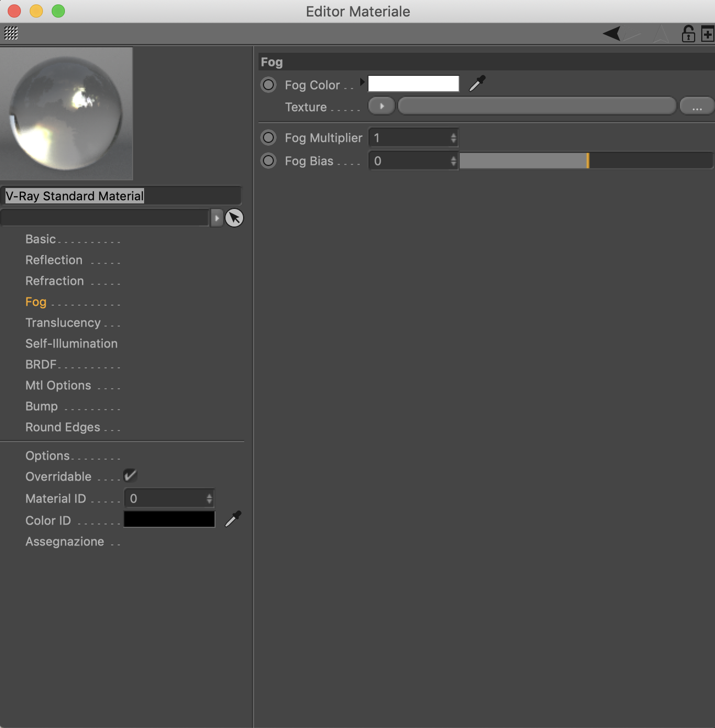Click the Material ID label
This screenshot has height=728, width=715.
pyautogui.click(x=56, y=499)
